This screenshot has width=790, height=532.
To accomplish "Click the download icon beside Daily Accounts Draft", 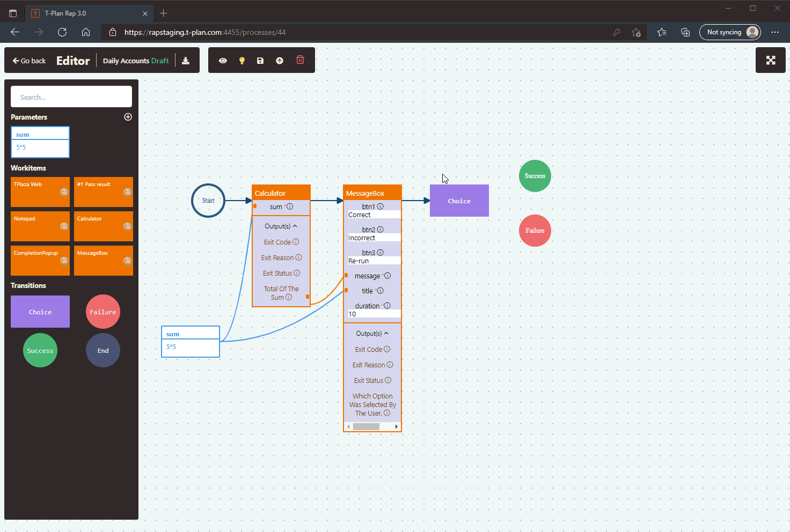I will pos(186,61).
